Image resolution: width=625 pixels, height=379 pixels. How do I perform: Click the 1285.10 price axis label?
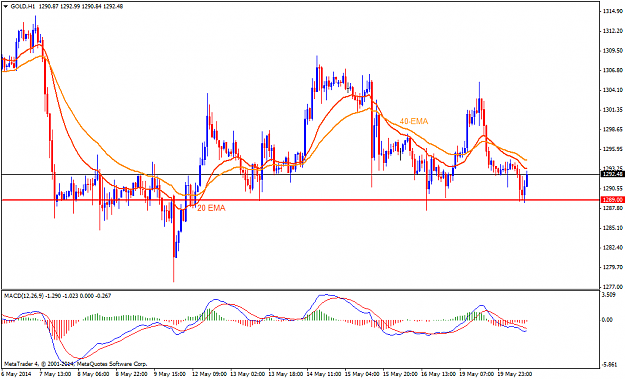613,228
